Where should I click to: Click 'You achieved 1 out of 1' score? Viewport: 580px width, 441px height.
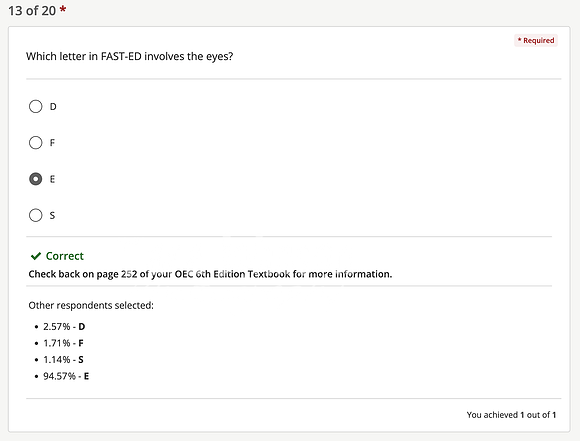511,415
